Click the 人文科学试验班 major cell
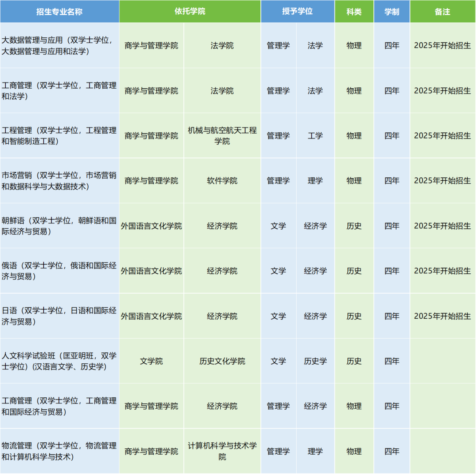The image size is (476, 474). 59,361
